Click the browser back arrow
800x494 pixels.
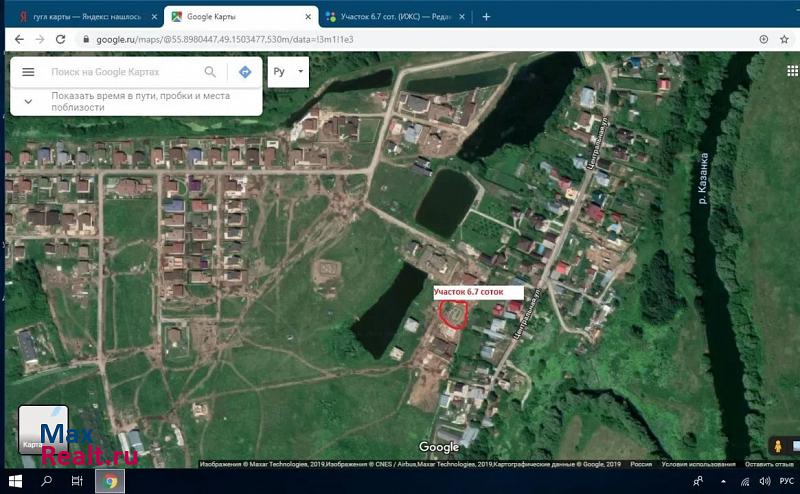click(x=15, y=39)
